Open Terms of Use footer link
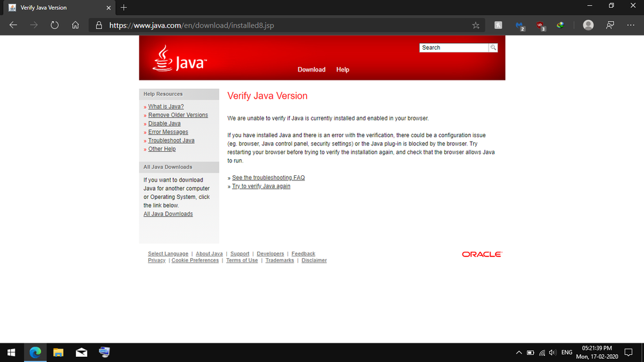644x362 pixels. pyautogui.click(x=242, y=260)
